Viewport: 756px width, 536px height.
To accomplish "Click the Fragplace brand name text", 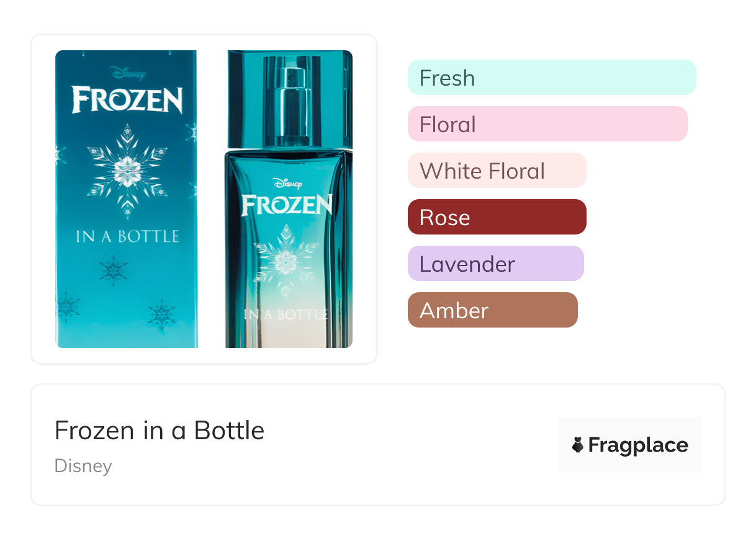I will click(x=638, y=445).
